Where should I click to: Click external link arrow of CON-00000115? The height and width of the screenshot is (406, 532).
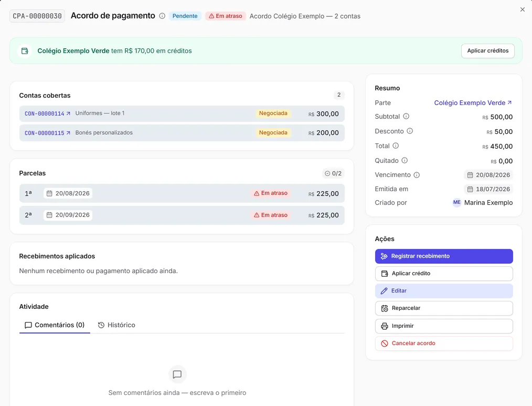pyautogui.click(x=68, y=133)
